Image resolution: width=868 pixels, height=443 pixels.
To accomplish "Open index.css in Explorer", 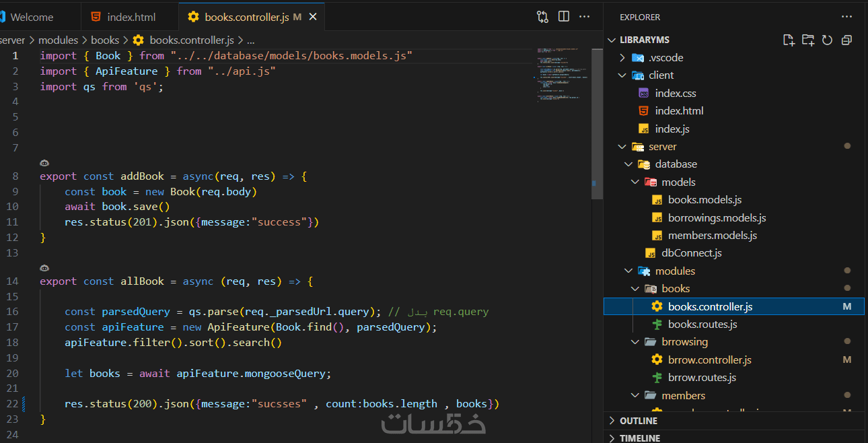I will tap(734, 93).
